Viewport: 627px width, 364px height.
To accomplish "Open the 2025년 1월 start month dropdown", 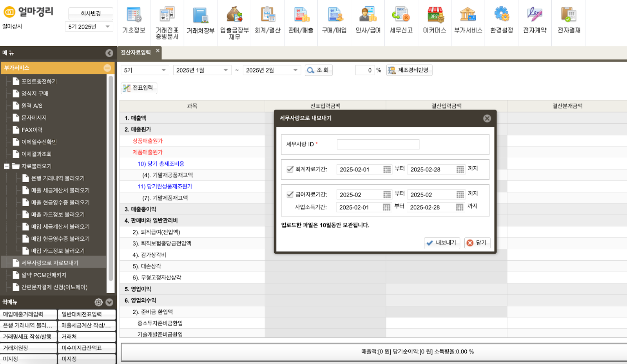I will pos(202,70).
